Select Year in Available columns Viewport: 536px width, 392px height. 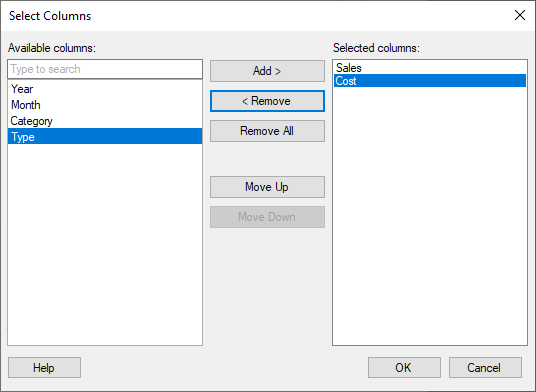[x=105, y=89]
